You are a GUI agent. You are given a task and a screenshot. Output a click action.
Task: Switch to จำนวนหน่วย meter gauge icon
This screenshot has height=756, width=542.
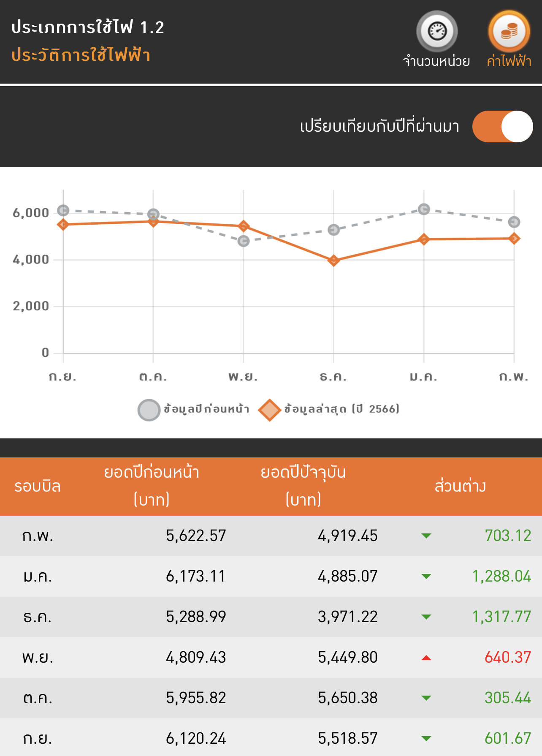(437, 31)
